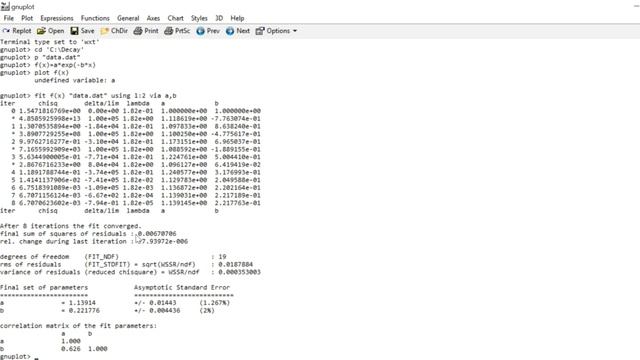Click the 'f(x)=a*exp(-b*x)' command line
Viewport: 640px width, 360px height.
65,65
